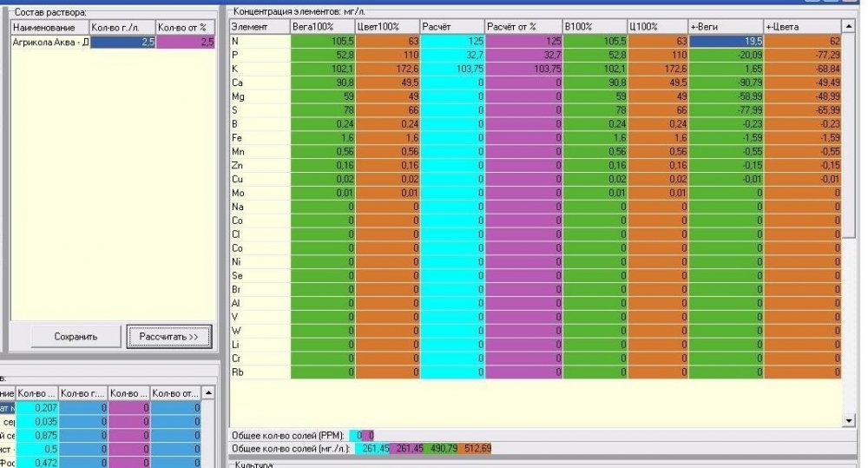
Task: Click the Расчёт column header
Action: (x=452, y=26)
